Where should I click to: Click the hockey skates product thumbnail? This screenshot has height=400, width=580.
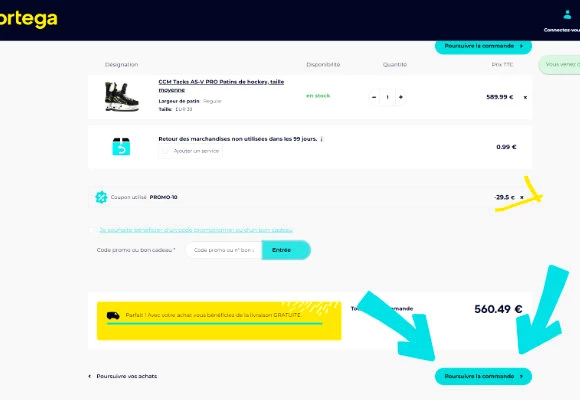122,97
